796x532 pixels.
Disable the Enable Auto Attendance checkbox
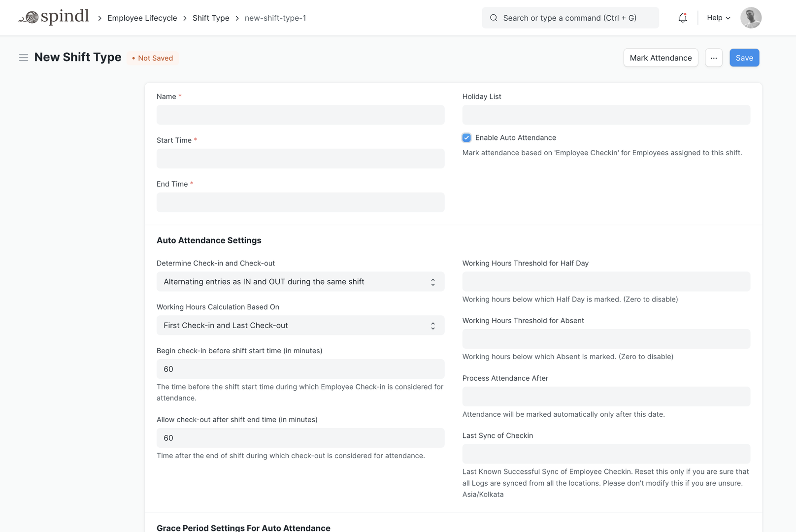click(466, 137)
